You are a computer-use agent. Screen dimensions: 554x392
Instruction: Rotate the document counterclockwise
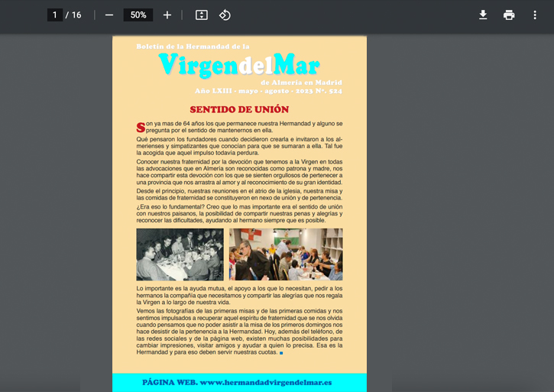tap(225, 15)
